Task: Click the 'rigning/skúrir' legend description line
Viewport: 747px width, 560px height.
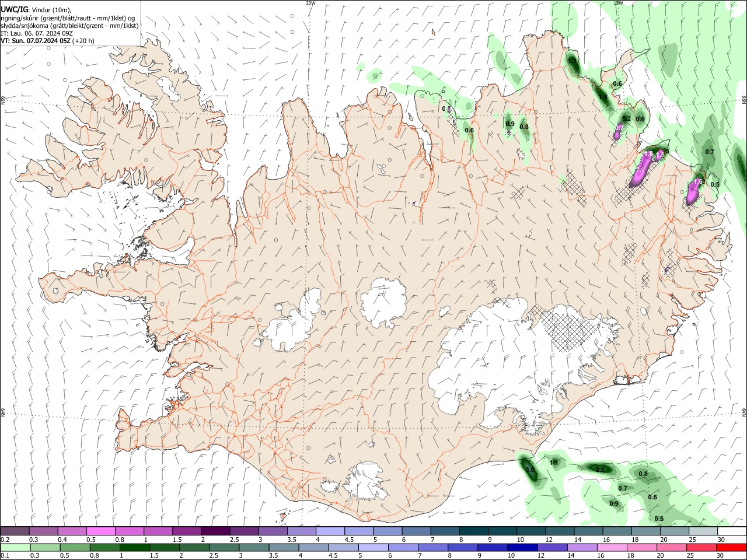Action: click(68, 17)
